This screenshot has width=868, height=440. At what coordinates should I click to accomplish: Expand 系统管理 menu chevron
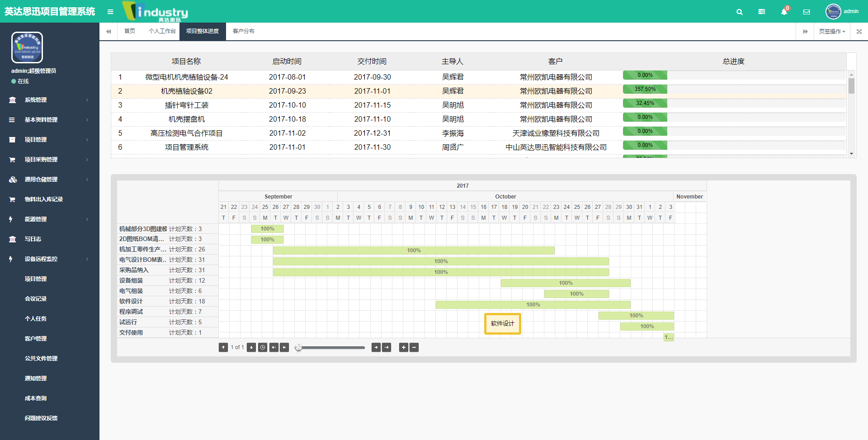click(87, 100)
